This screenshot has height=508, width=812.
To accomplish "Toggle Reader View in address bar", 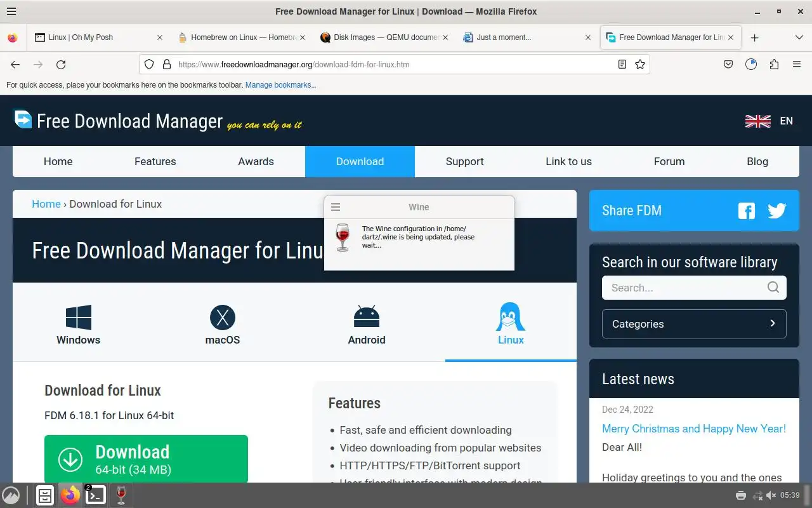I will (622, 64).
